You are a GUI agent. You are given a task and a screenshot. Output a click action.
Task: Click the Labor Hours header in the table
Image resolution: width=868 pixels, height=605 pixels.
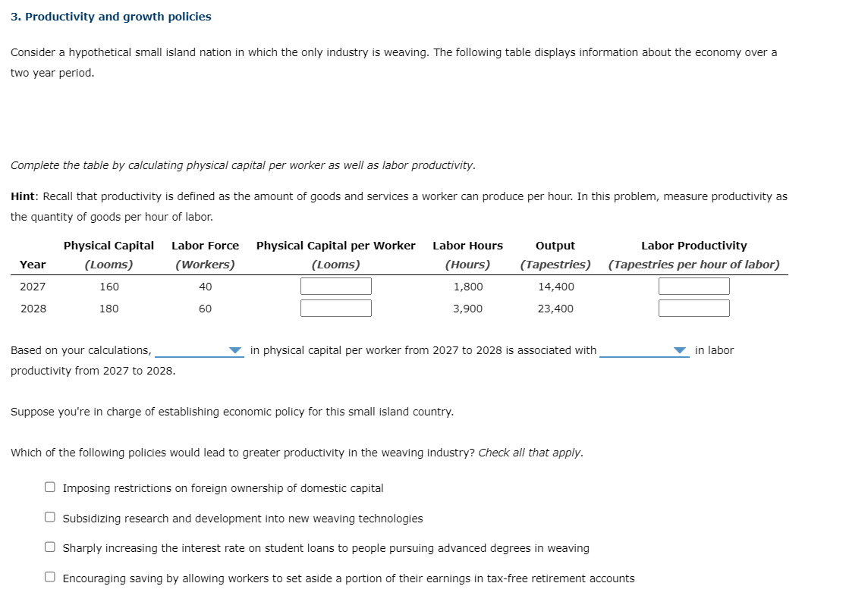point(467,245)
